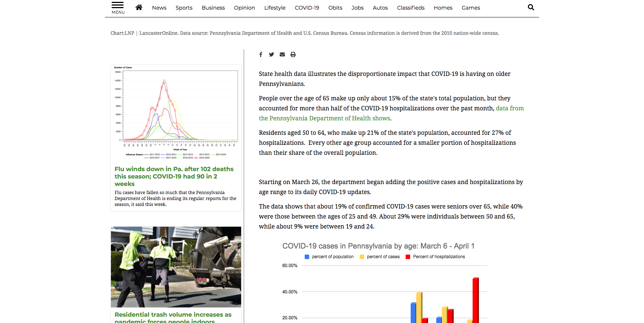Open the site search magnifier
The height and width of the screenshot is (323, 644).
click(531, 7)
